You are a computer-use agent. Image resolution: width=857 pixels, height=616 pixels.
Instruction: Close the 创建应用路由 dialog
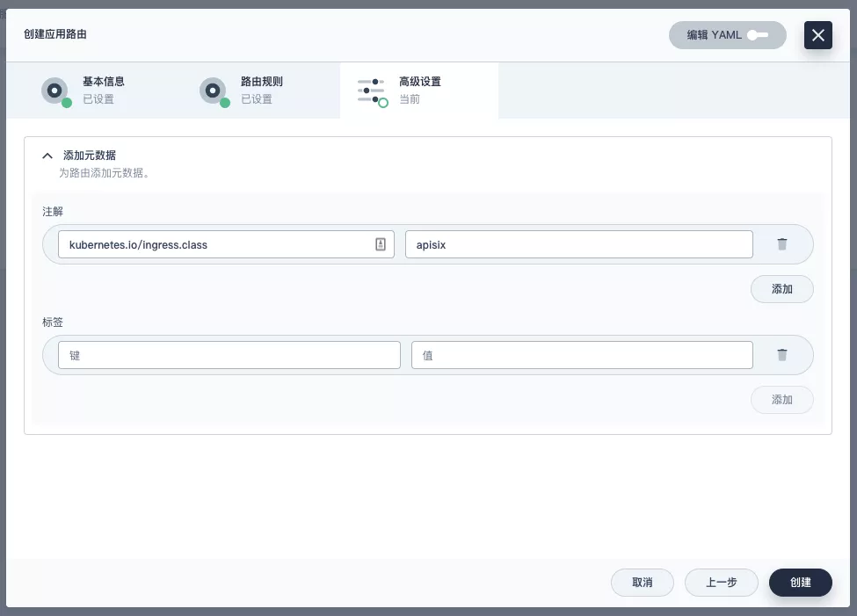pos(817,35)
